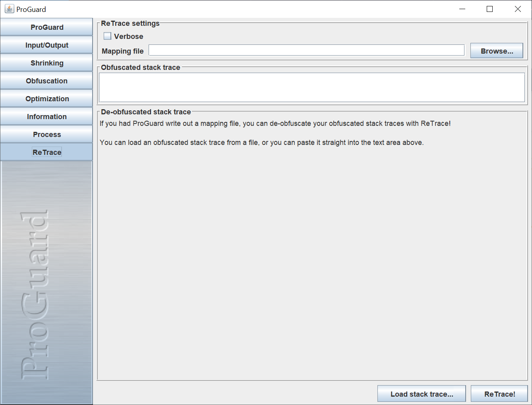Screen dimensions: 532x405
Task: Click the 'Obfuscated stack trace' heading
Action: click(x=140, y=67)
